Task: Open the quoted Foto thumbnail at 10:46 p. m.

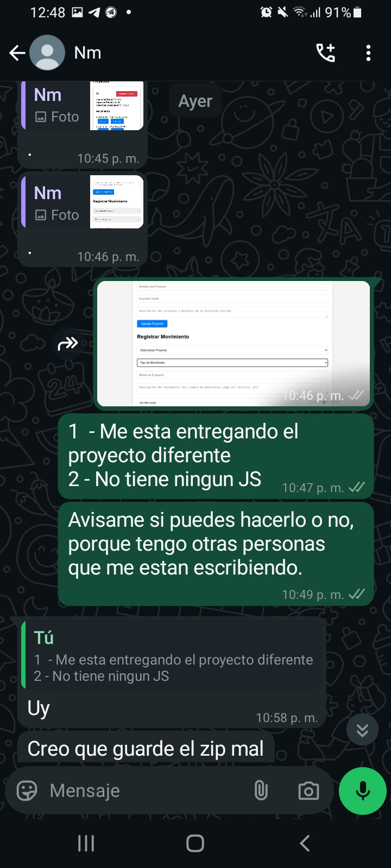Action: pyautogui.click(x=117, y=202)
